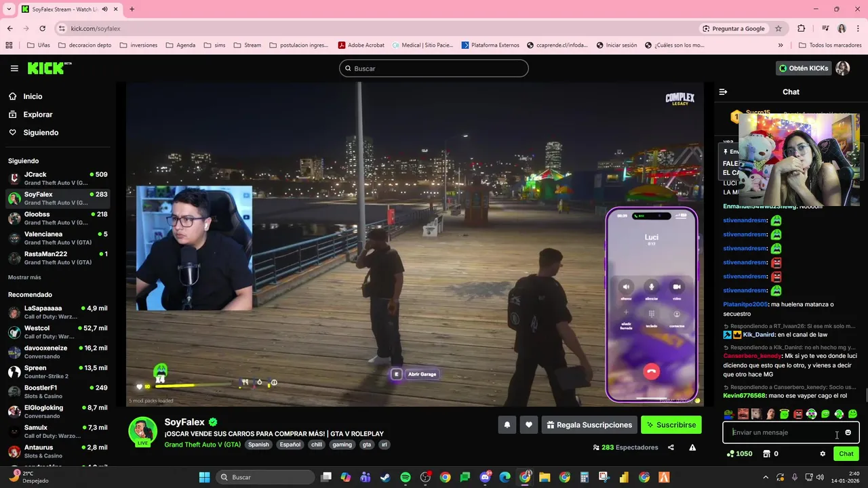
Task: Insert the Pepe with rose quick emote
Action: click(x=729, y=414)
